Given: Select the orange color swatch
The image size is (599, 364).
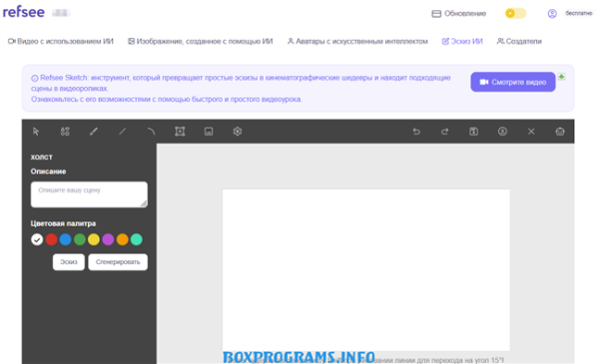Looking at the screenshot, I should (x=122, y=239).
